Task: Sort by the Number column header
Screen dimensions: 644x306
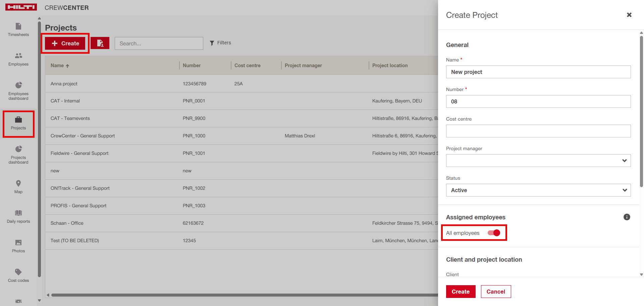Action: pos(192,65)
